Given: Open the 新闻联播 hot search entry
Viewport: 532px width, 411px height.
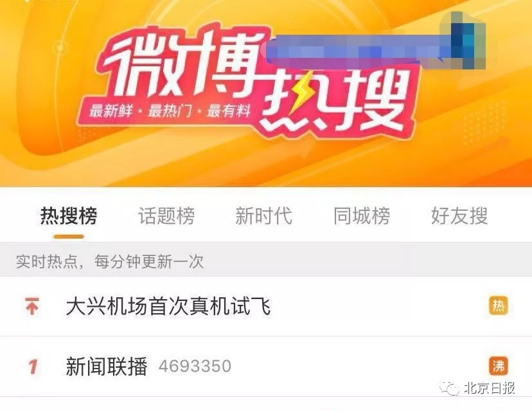Looking at the screenshot, I should click(107, 367).
